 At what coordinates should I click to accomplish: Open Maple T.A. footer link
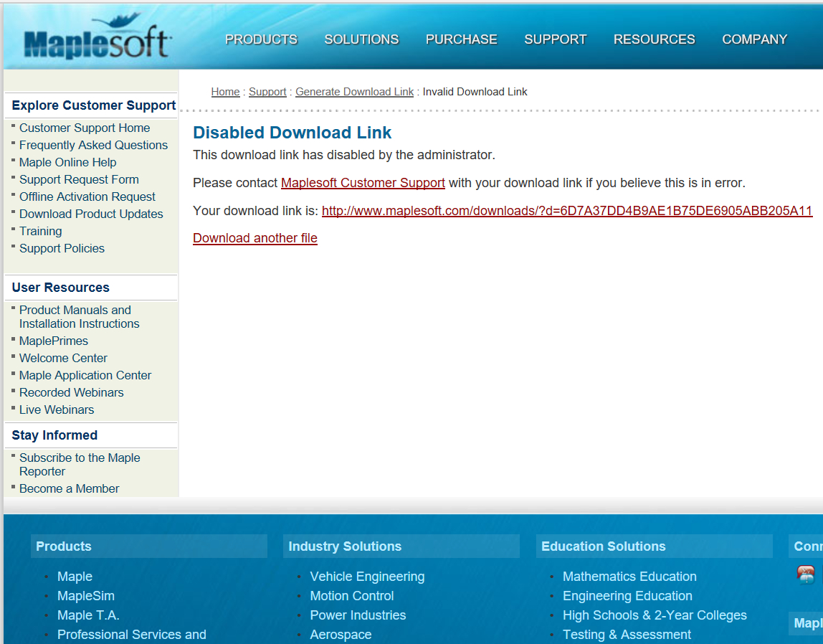(x=88, y=615)
